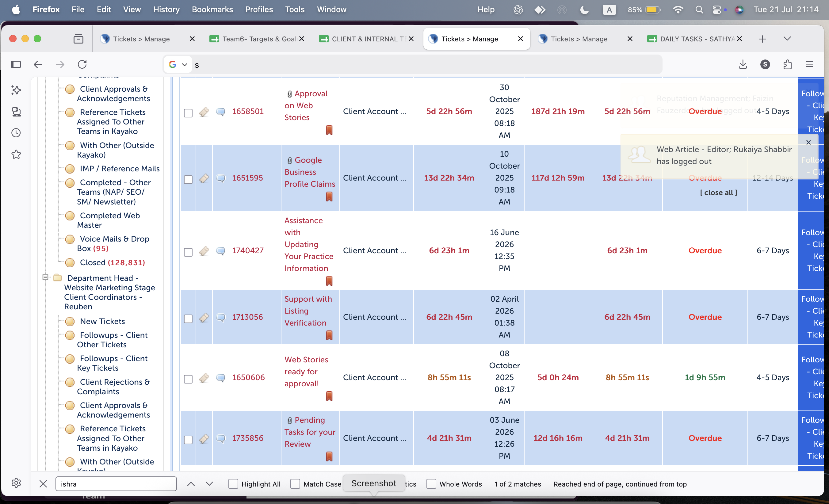
Task: Collapse the Department Head Reuben tree folder
Action: (45, 277)
